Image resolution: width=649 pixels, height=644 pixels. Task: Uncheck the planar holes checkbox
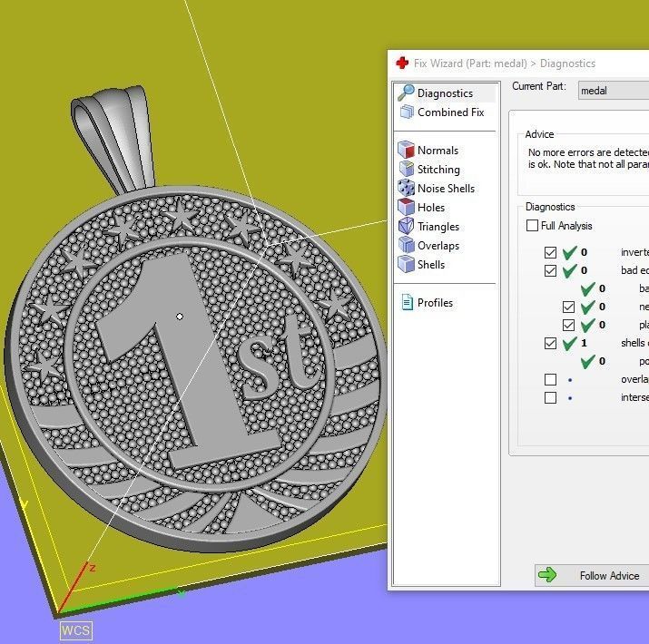click(568, 325)
